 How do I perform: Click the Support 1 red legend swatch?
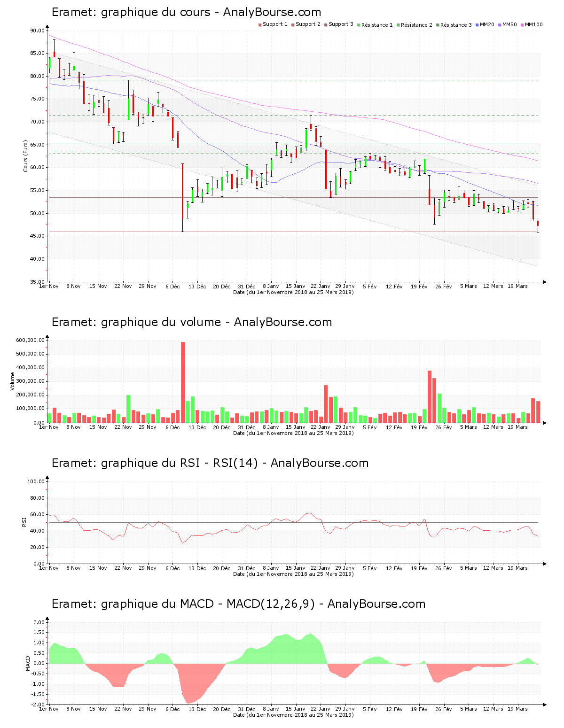260,24
